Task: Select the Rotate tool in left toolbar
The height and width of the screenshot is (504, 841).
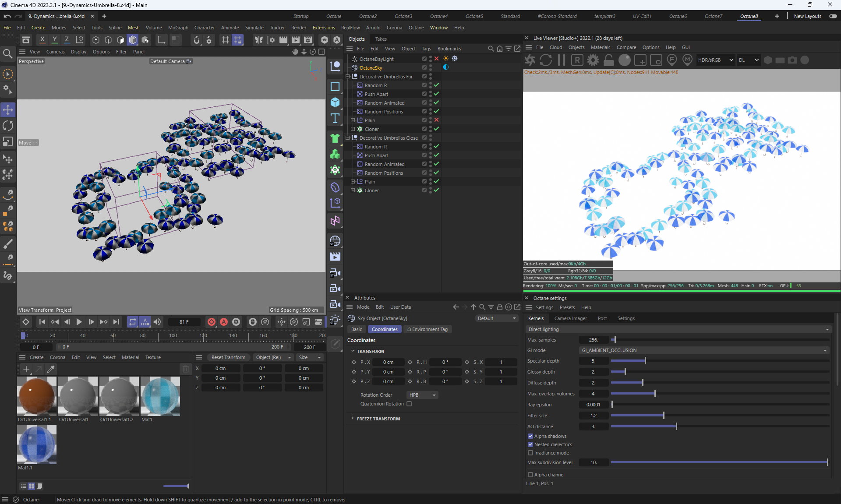Action: 8,126
